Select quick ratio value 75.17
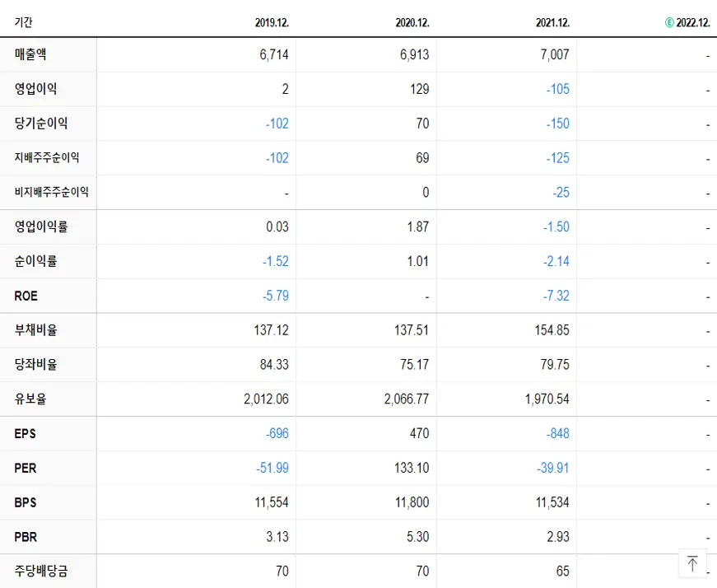The image size is (717, 588). [x=415, y=364]
